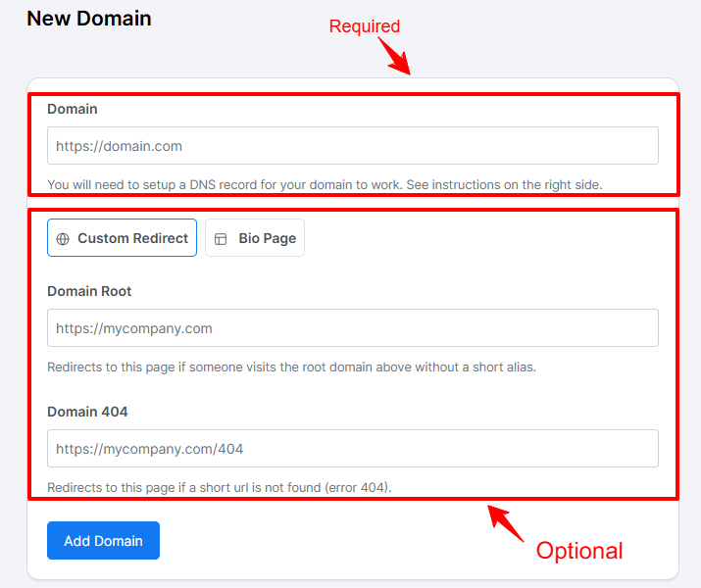Screen dimensions: 701x588
Task: Click the 'Domain' field label
Action: [73, 109]
